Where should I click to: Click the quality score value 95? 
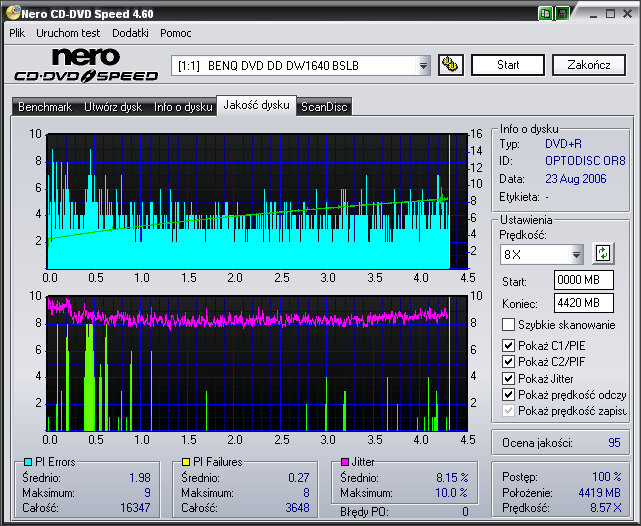pyautogui.click(x=614, y=443)
